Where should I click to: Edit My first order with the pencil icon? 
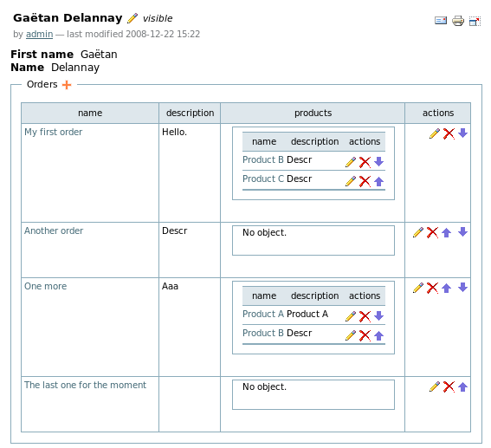[x=435, y=133]
